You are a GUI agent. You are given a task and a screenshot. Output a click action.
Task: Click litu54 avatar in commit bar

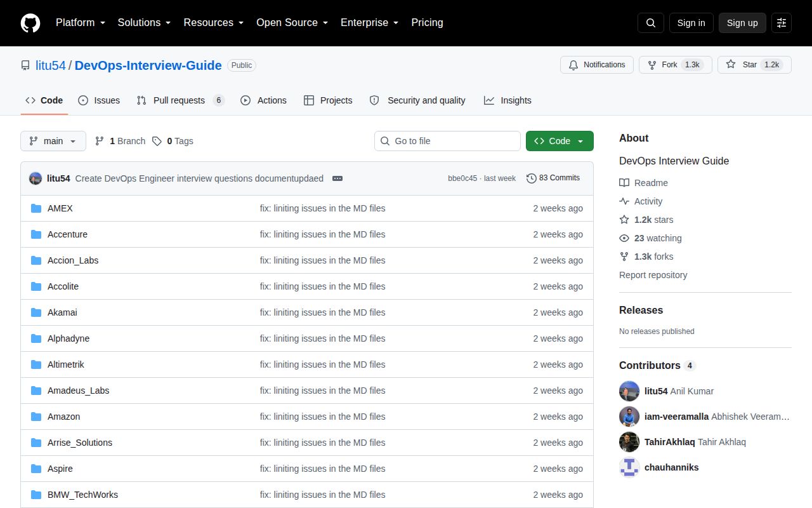[x=36, y=178]
